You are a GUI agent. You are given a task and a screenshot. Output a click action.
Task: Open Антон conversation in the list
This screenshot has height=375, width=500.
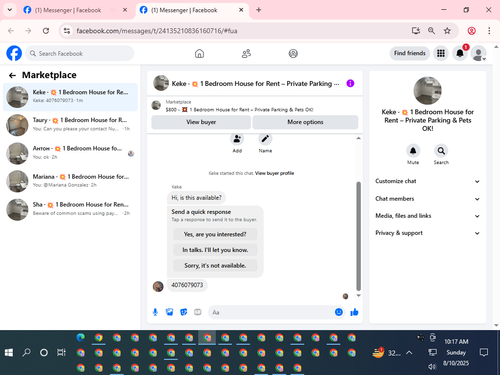click(70, 153)
